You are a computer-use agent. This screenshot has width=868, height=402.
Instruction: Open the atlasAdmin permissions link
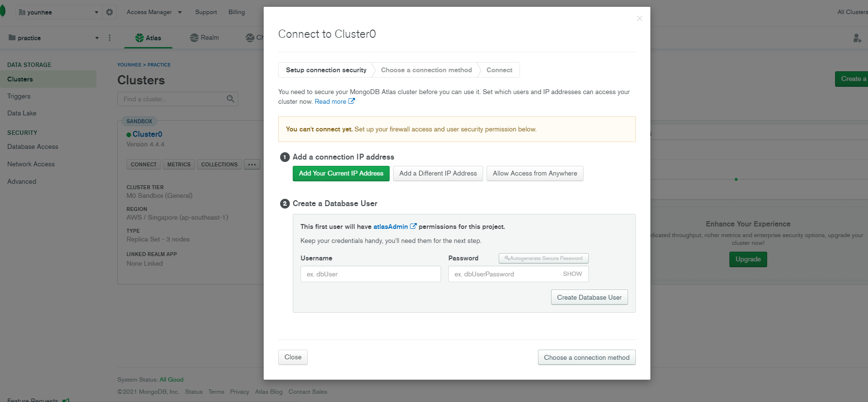[x=395, y=226]
